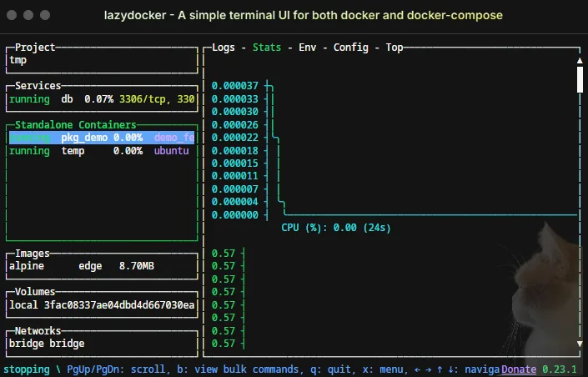This screenshot has height=377, width=588.
Task: Open the Config tab
Action: [x=350, y=48]
